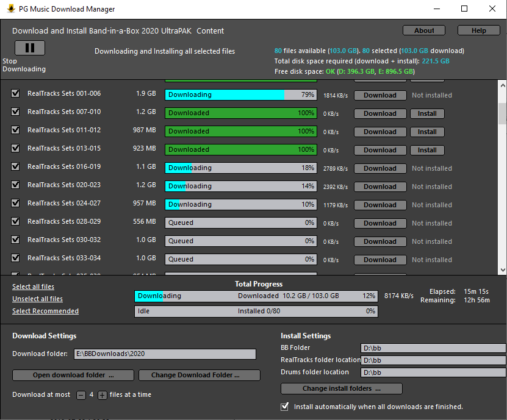Screen dimensions: 507x420
Task: Click Install for RealTracks Sets 011-012
Action: pyautogui.click(x=427, y=132)
